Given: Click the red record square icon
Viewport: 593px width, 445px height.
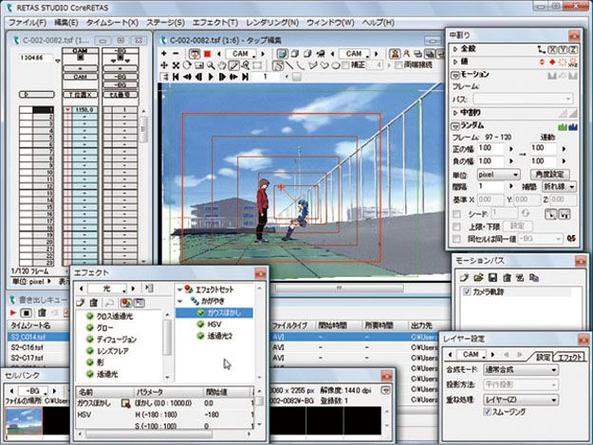Looking at the screenshot, I should [x=207, y=54].
